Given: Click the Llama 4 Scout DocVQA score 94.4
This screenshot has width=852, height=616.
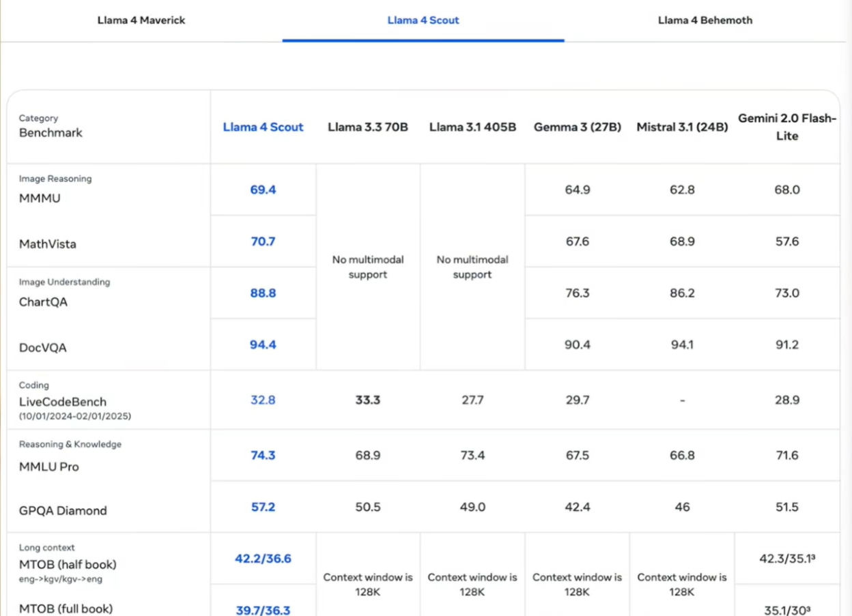Looking at the screenshot, I should click(x=263, y=345).
